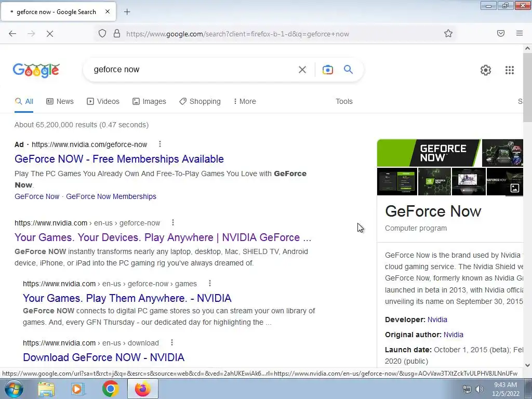Focus the Google search input field
Image resolution: width=532 pixels, height=399 pixels.
coord(193,70)
